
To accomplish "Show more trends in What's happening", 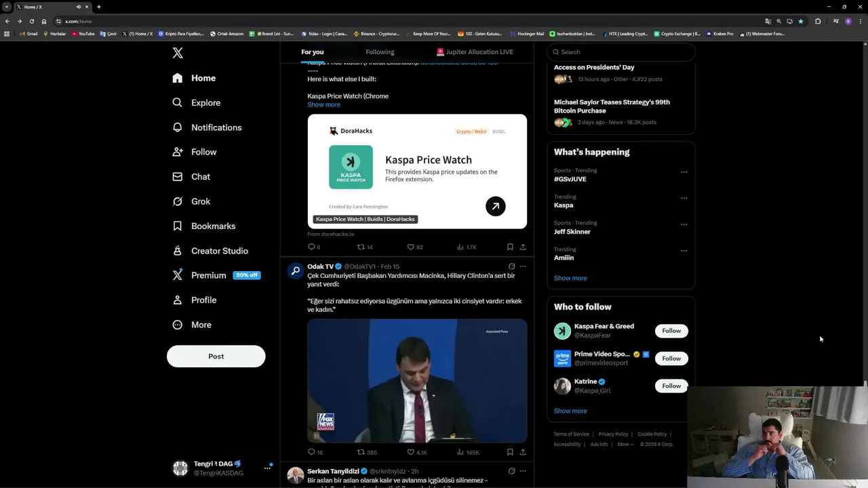I will 570,278.
